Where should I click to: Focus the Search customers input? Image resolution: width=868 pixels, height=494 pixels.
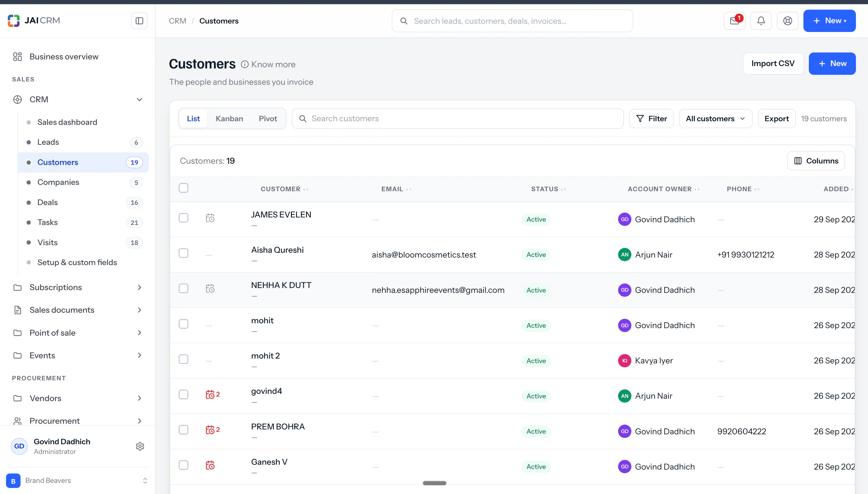tap(458, 119)
